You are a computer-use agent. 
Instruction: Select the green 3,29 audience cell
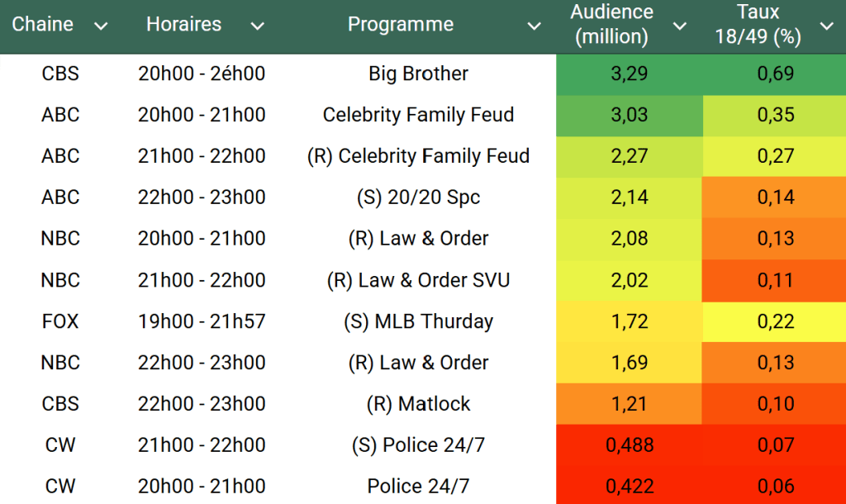629,74
